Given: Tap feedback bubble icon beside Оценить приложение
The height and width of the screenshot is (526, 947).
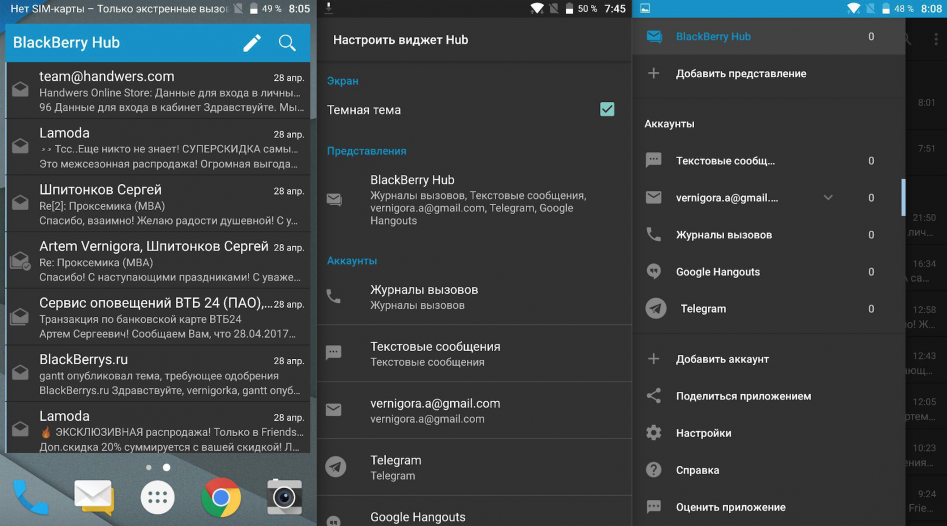Looking at the screenshot, I should coord(653,507).
